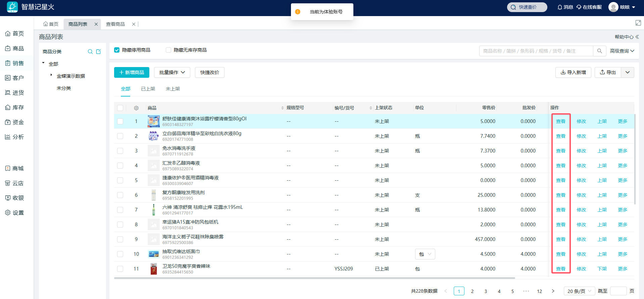Check 隐藏无库存商品 checkbox

[168, 50]
